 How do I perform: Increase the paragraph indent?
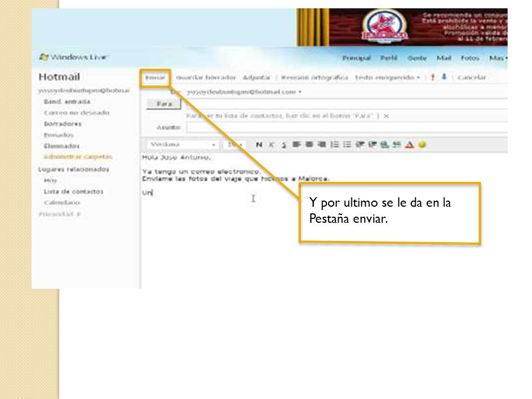pos(372,145)
